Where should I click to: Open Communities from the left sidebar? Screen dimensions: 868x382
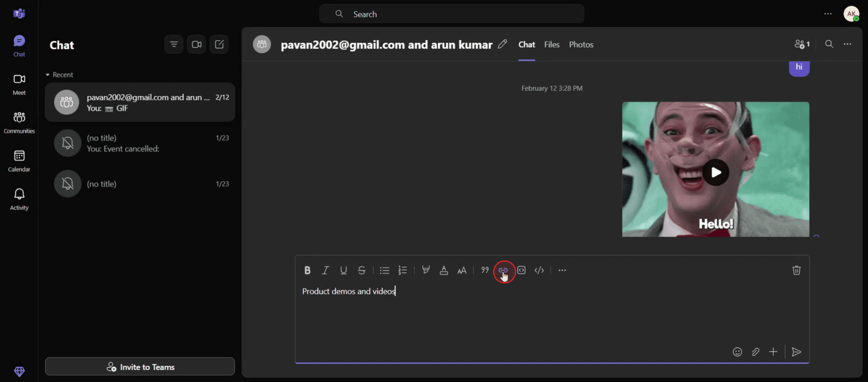coord(19,122)
